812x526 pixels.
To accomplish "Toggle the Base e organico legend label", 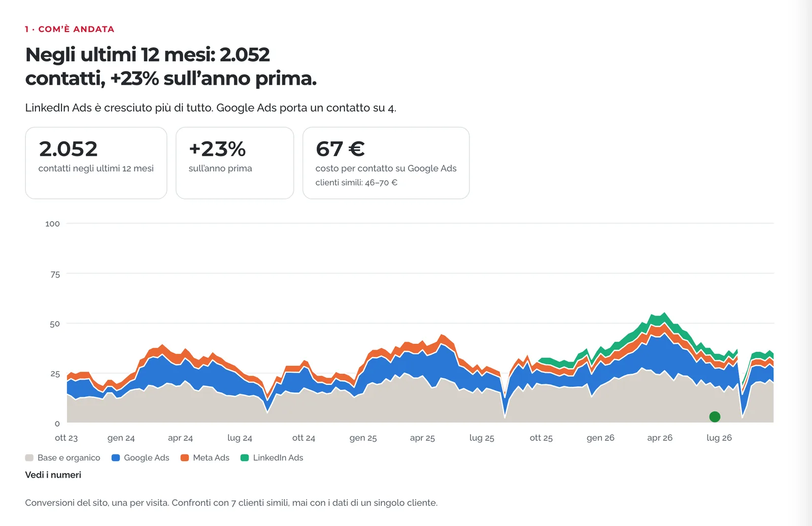I will coord(69,458).
